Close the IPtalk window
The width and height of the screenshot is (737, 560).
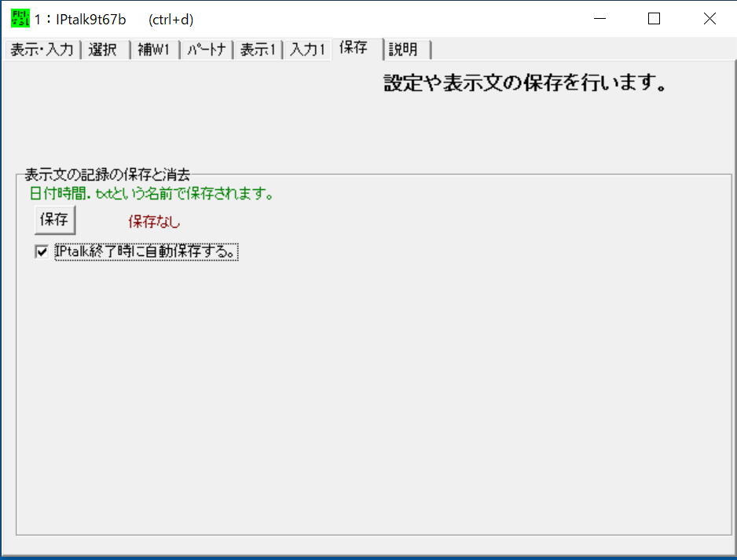tap(709, 19)
